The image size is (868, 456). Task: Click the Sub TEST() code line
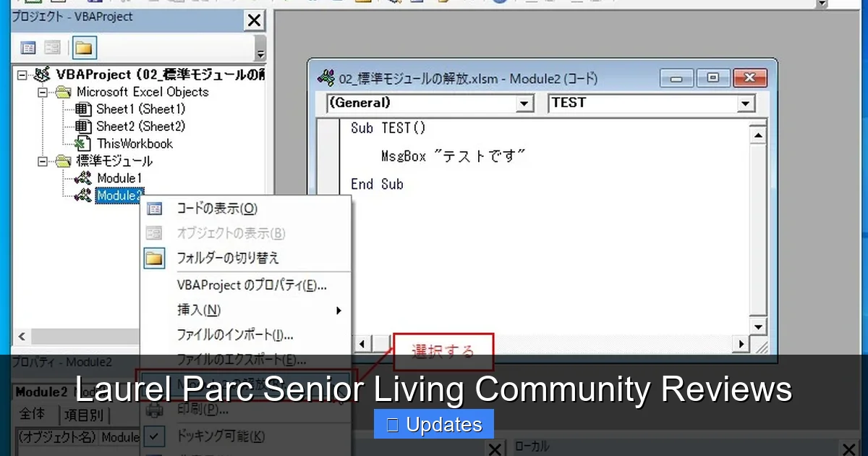(388, 128)
